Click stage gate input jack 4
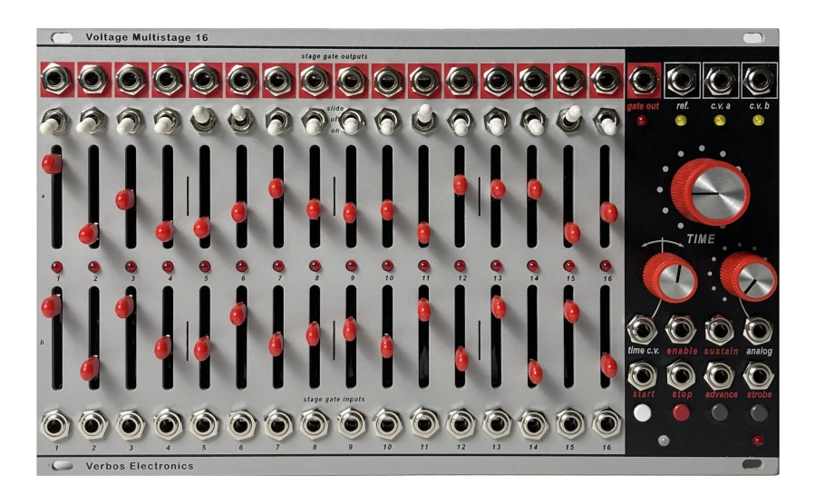Screen dimensions: 816x504 (x=168, y=425)
